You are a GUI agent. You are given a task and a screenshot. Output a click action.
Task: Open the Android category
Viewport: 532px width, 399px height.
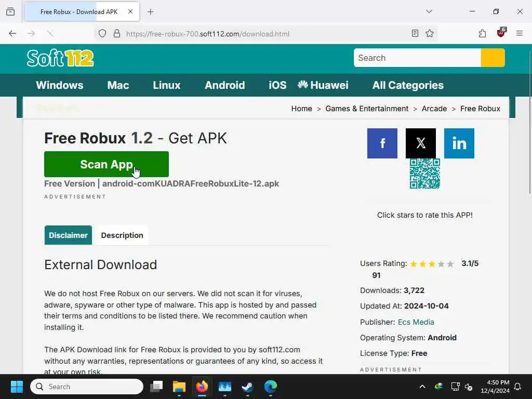click(x=224, y=85)
